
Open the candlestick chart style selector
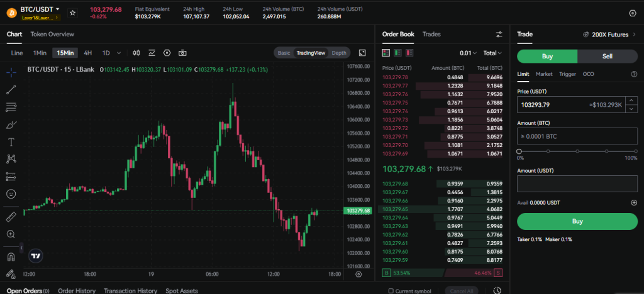tap(136, 53)
